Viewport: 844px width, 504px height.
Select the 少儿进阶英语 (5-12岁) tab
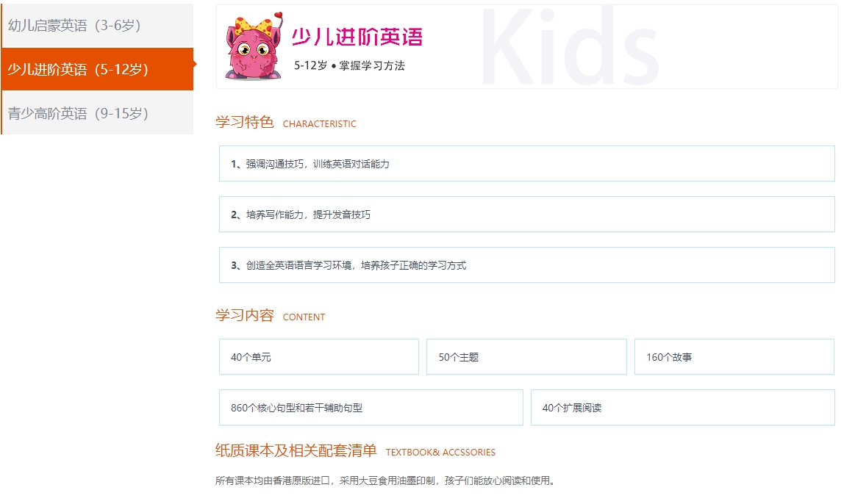pyautogui.click(x=98, y=69)
